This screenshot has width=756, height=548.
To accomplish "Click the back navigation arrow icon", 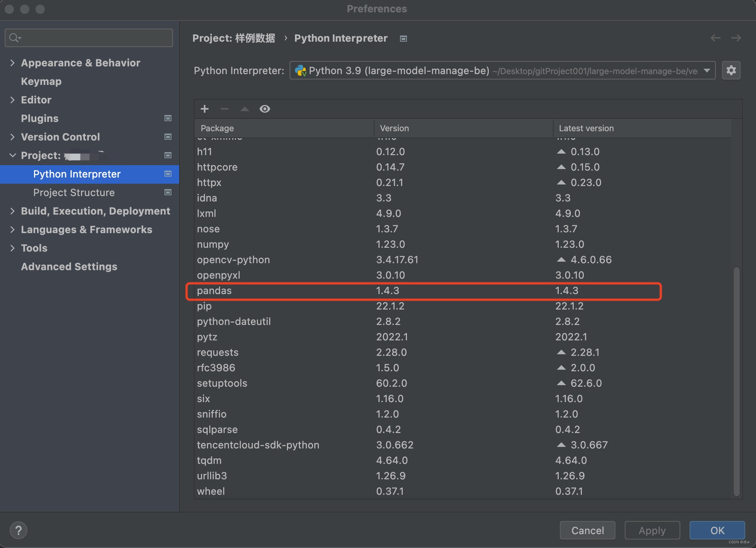I will tap(715, 39).
